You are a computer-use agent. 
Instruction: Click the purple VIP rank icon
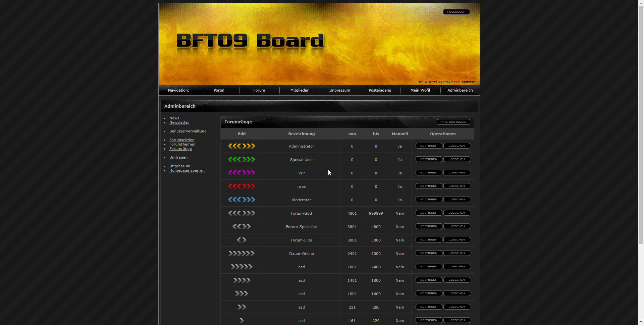point(241,173)
